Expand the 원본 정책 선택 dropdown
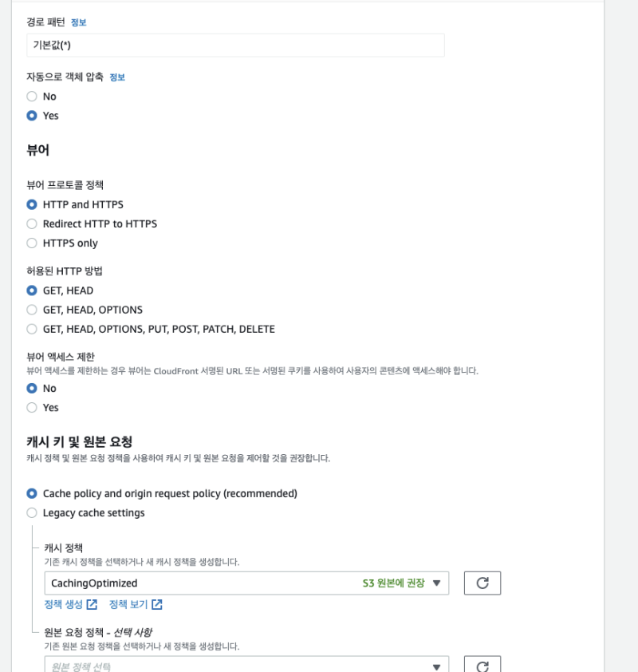 pyautogui.click(x=246, y=666)
